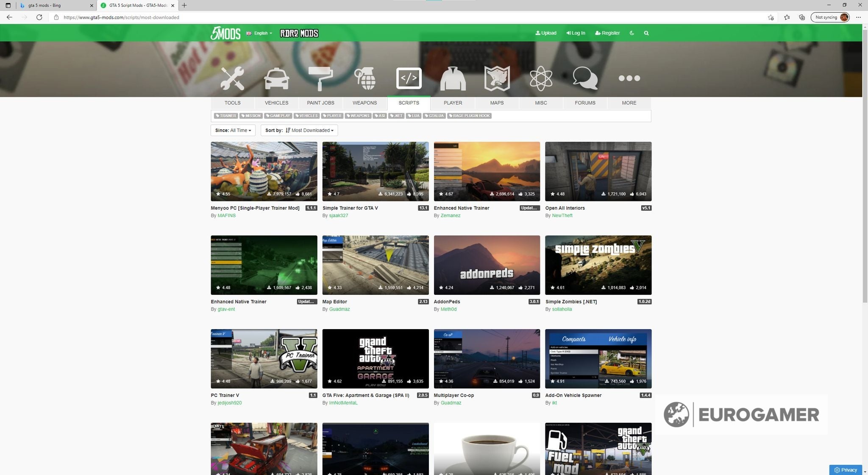Viewport: 868px width, 475px height.
Task: Open the Vehicles car category icon
Action: coord(276,78)
